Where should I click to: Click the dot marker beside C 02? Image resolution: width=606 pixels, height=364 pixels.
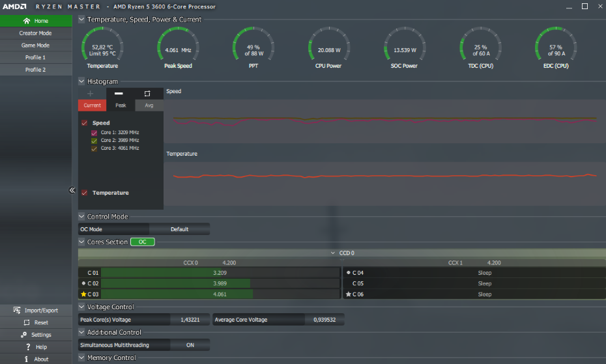pyautogui.click(x=83, y=283)
